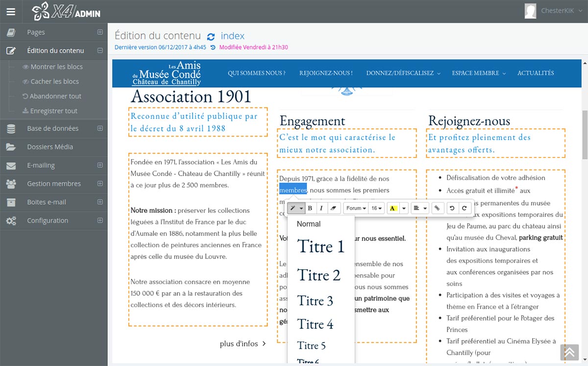Open QUI SOMMES NOUS ? nav item
The height and width of the screenshot is (366, 588).
(x=257, y=73)
